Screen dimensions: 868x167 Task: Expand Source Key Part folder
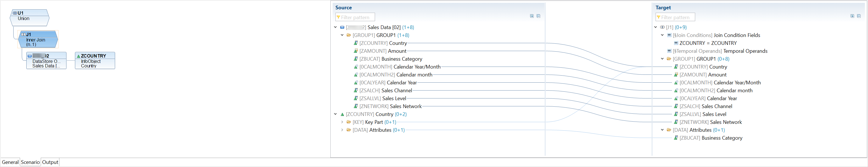(x=342, y=122)
